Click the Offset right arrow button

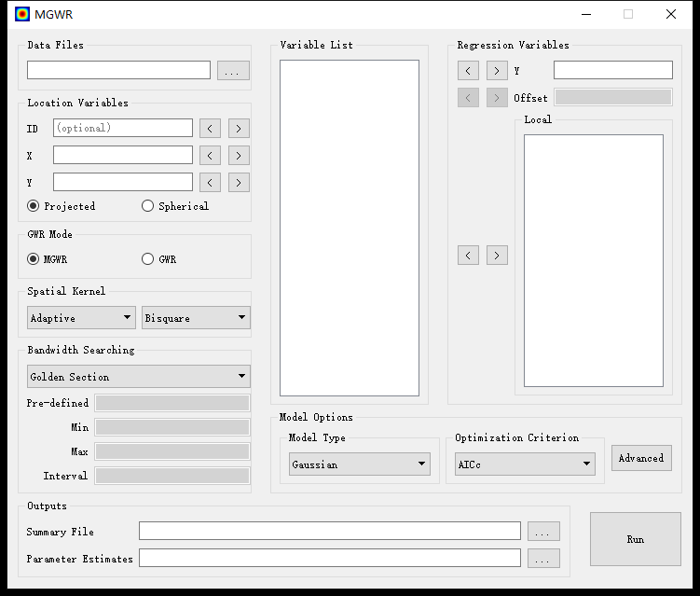[x=497, y=97]
